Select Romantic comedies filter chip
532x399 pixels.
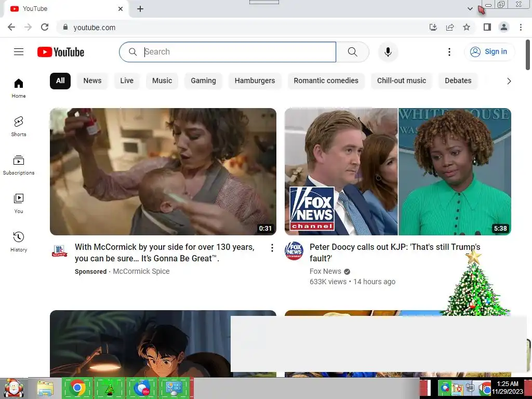326,81
